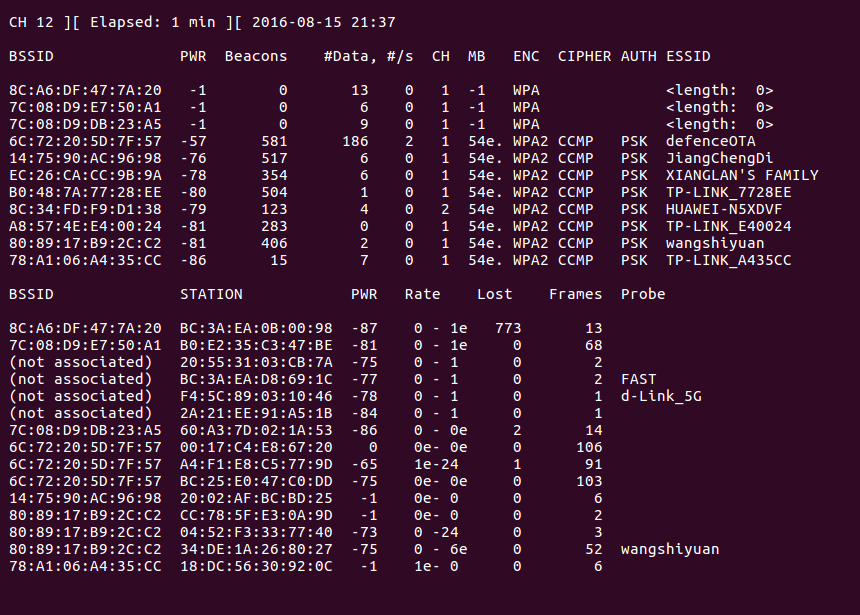Click the XIANGLAN'S FAMILY network name
This screenshot has width=860, height=615.
(x=741, y=175)
